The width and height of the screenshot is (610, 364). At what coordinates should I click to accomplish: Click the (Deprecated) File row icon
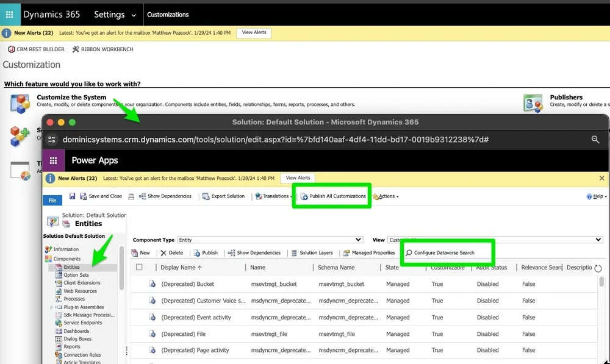pos(152,334)
